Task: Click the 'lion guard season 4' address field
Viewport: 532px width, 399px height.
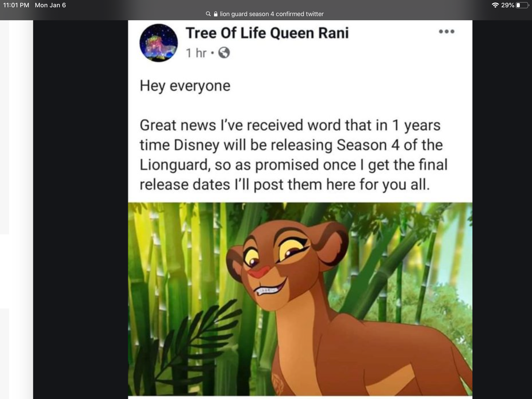Action: point(271,14)
